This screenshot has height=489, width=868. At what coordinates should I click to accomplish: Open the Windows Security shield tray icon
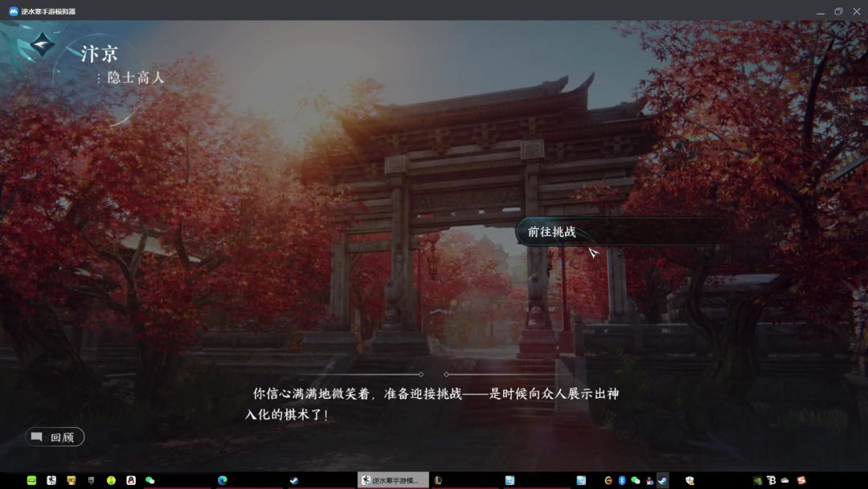coord(690,480)
